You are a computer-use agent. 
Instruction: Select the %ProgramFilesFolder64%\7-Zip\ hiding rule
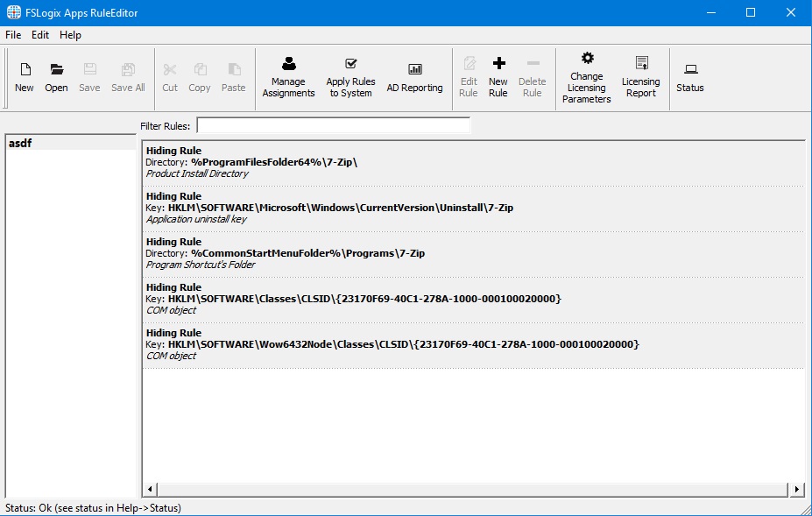click(x=473, y=163)
